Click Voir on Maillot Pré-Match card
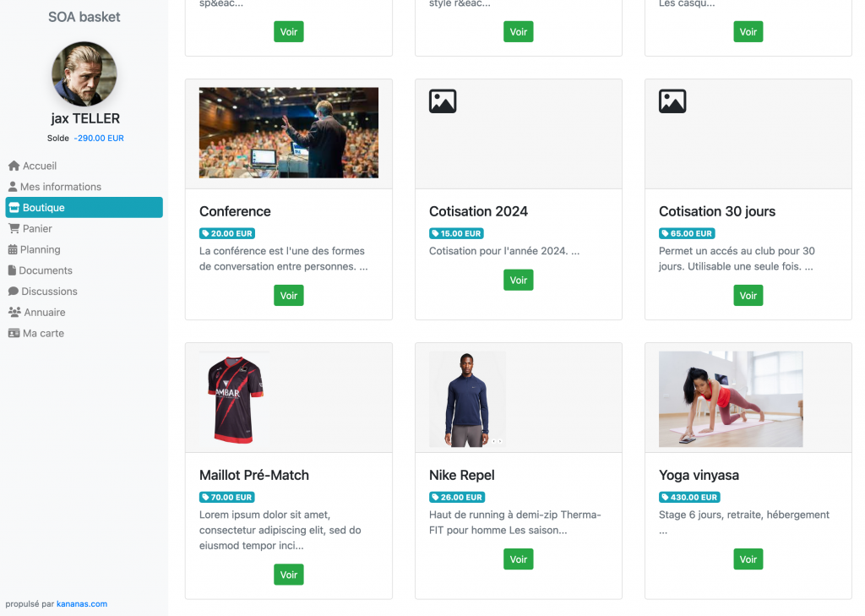 pos(289,575)
